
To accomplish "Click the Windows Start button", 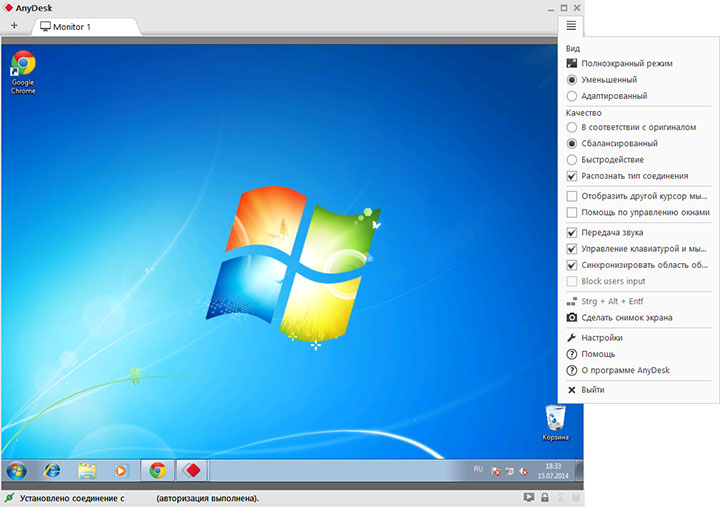I will [17, 470].
